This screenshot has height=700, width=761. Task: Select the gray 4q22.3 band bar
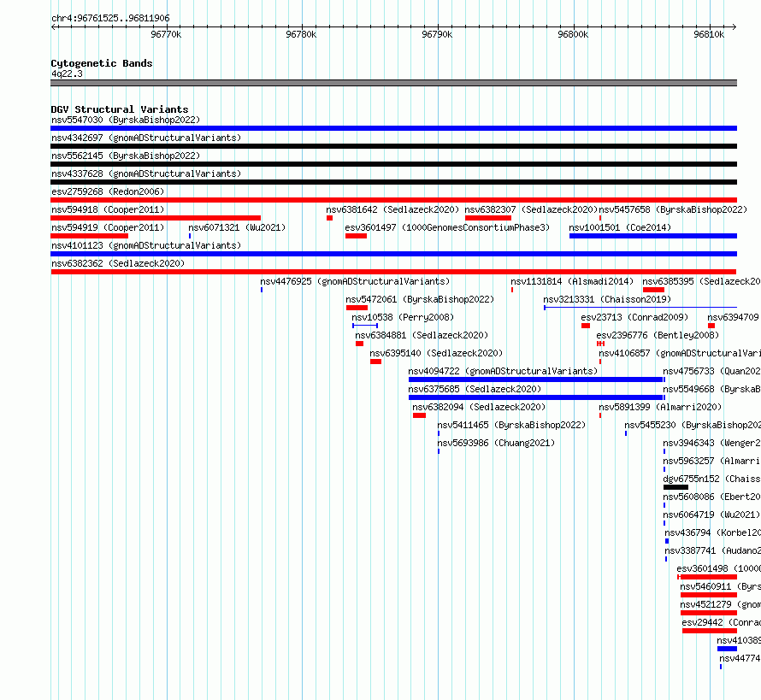tap(393, 83)
